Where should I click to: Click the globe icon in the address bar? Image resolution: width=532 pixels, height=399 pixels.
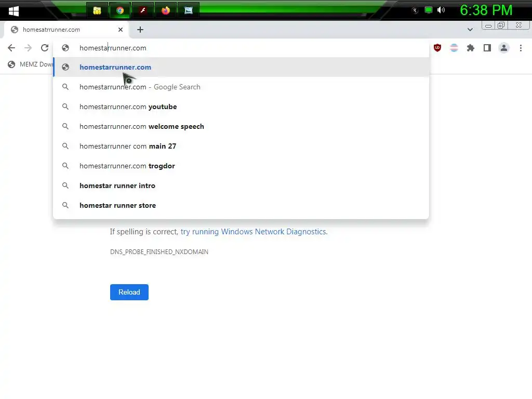(x=65, y=48)
